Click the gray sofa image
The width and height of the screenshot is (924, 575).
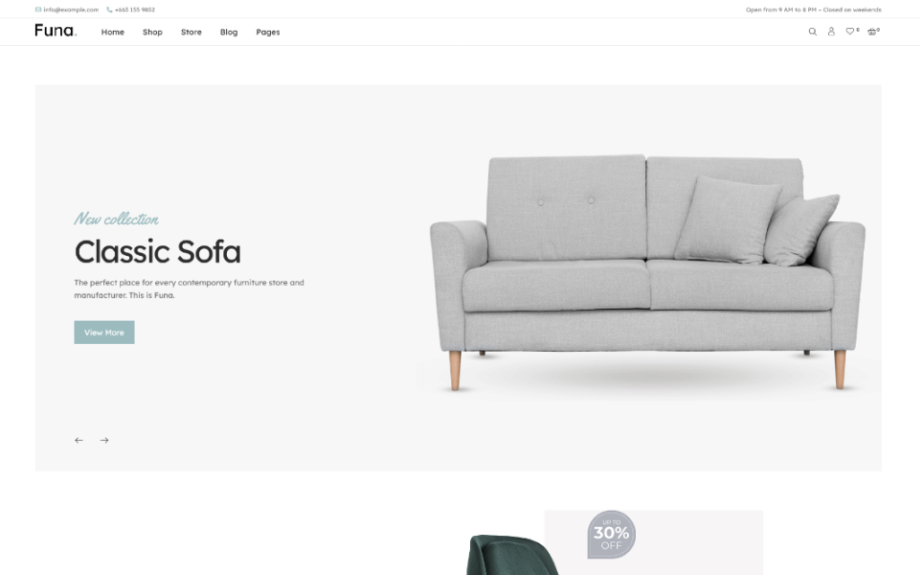[648, 273]
